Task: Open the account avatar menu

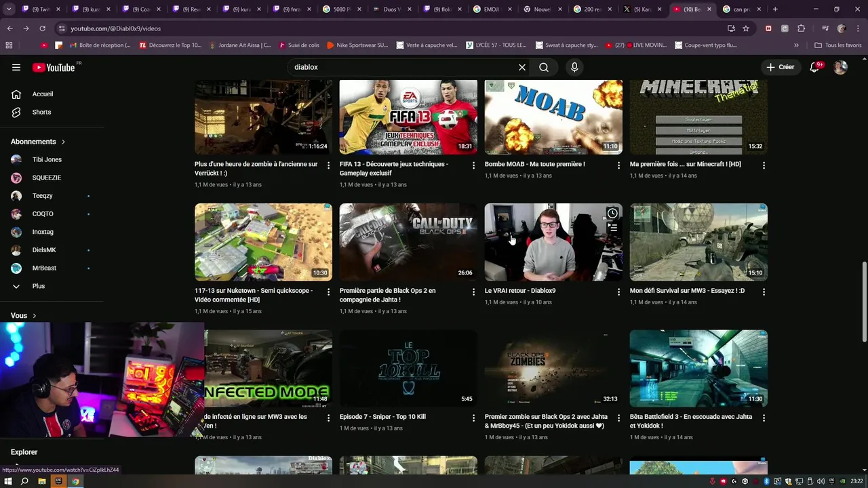Action: tap(840, 67)
